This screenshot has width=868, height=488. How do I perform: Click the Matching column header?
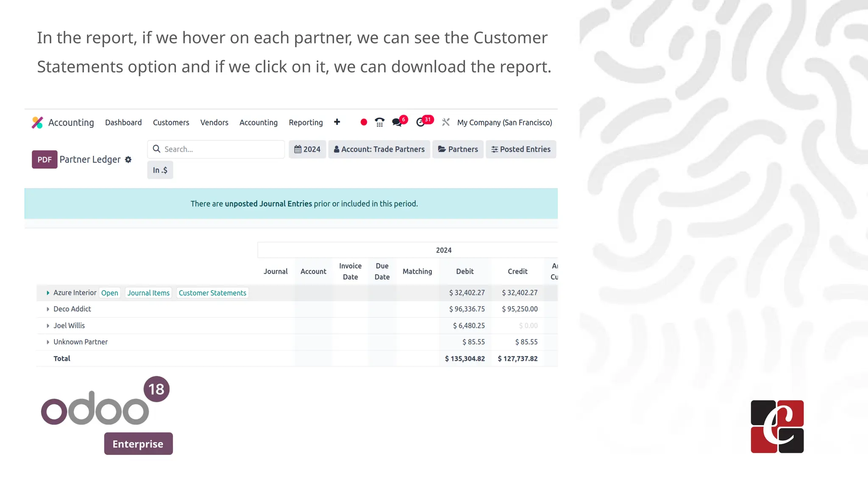pyautogui.click(x=417, y=272)
